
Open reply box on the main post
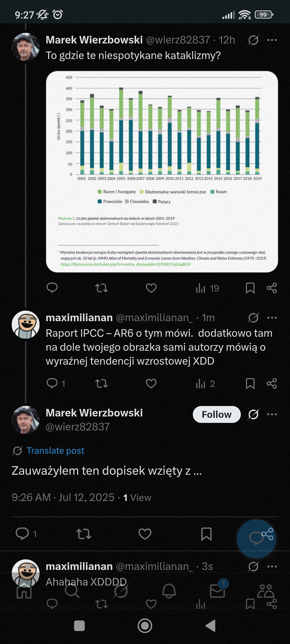pyautogui.click(x=23, y=534)
